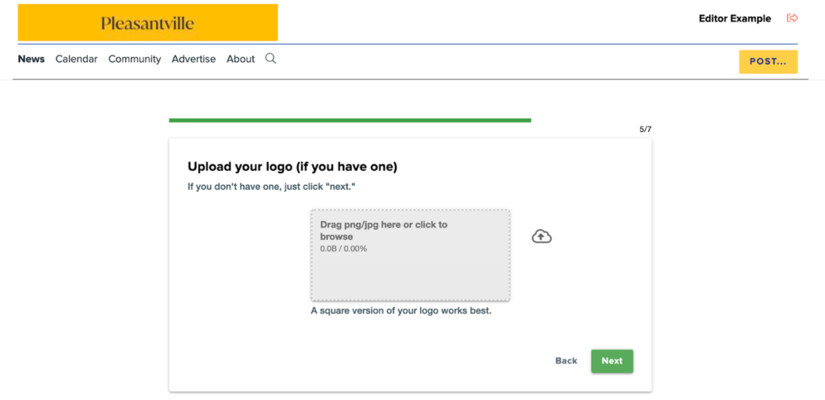Go to the Pleasantville homepage logo
The height and width of the screenshot is (400, 825).
point(148,23)
